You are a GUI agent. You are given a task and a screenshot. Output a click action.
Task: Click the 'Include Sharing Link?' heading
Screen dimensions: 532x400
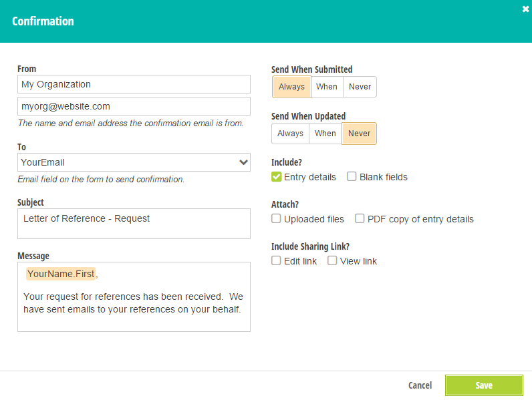(x=310, y=246)
